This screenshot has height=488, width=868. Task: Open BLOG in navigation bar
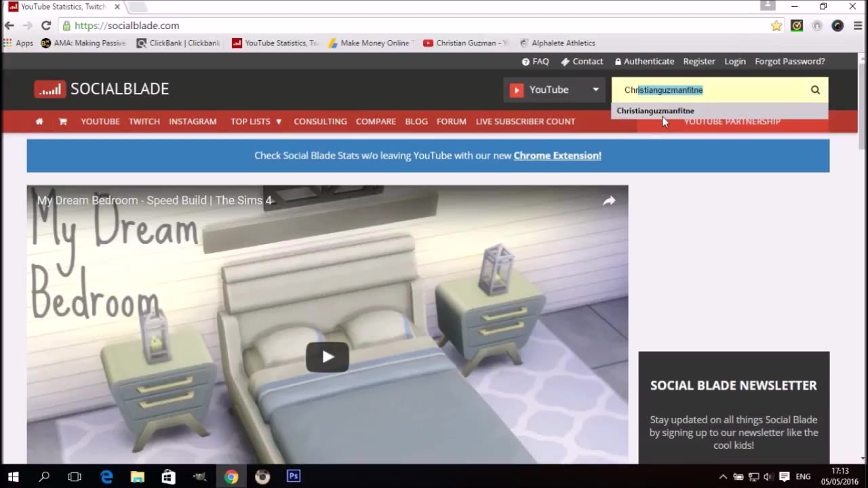coord(416,121)
